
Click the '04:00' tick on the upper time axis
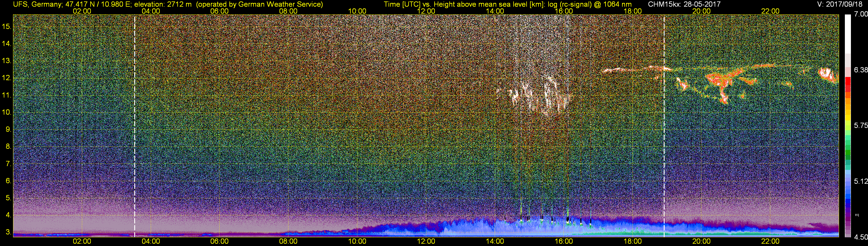(x=151, y=11)
